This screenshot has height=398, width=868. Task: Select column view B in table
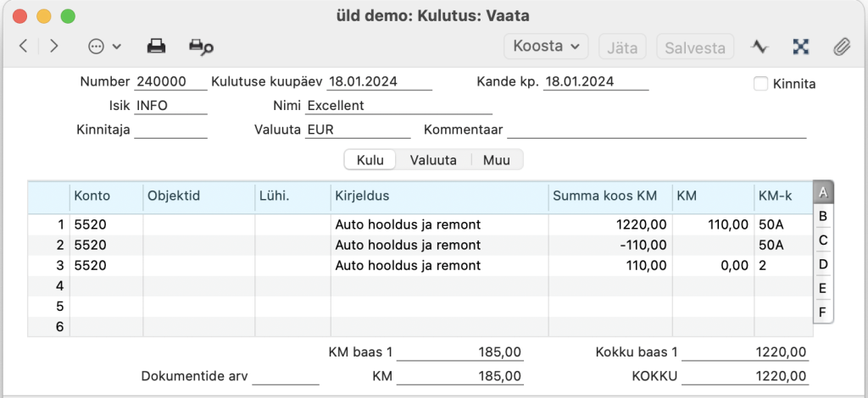tap(823, 216)
